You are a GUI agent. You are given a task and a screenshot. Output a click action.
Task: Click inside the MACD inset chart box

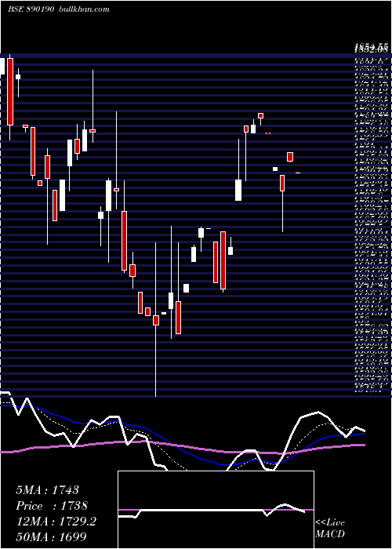(216, 510)
